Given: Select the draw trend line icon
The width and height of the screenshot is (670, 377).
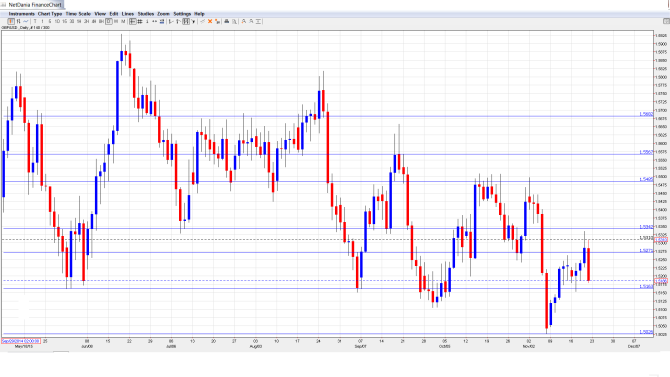Looking at the screenshot, I should coord(203,21).
